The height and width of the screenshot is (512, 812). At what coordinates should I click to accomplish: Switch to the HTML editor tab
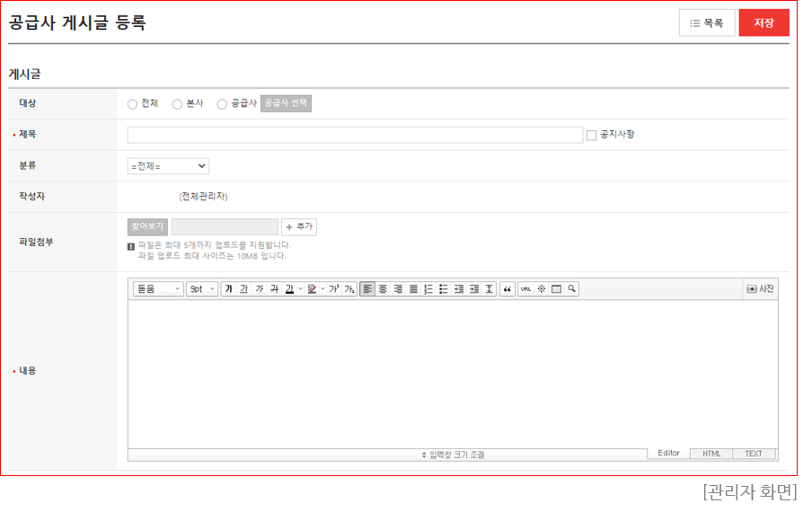pos(711,454)
